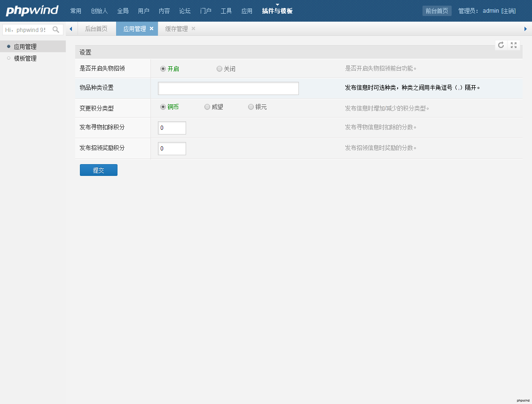Close the 应用管理 tab
Screen dimensions: 532x404
click(151, 29)
